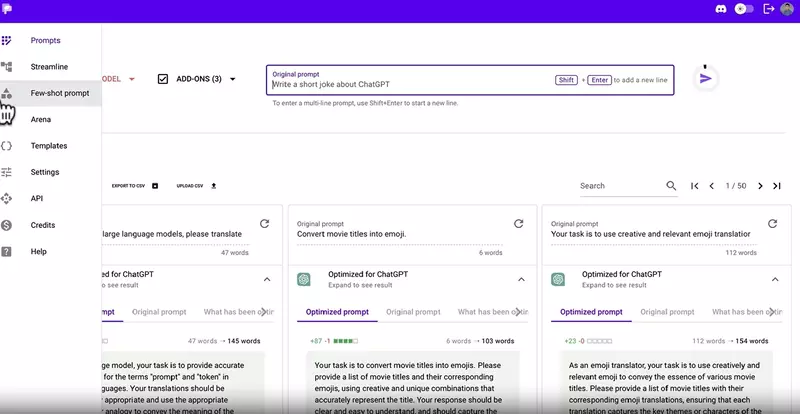Click the +23 -0 rating bar
The height and width of the screenshot is (414, 800).
[x=588, y=341]
